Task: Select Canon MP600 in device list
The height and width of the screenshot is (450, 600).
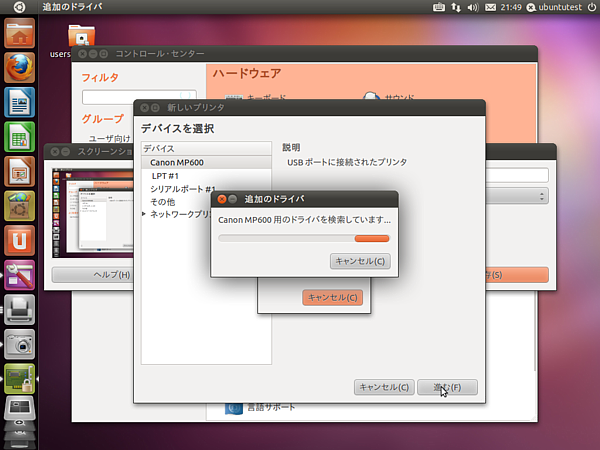Action: [x=206, y=162]
